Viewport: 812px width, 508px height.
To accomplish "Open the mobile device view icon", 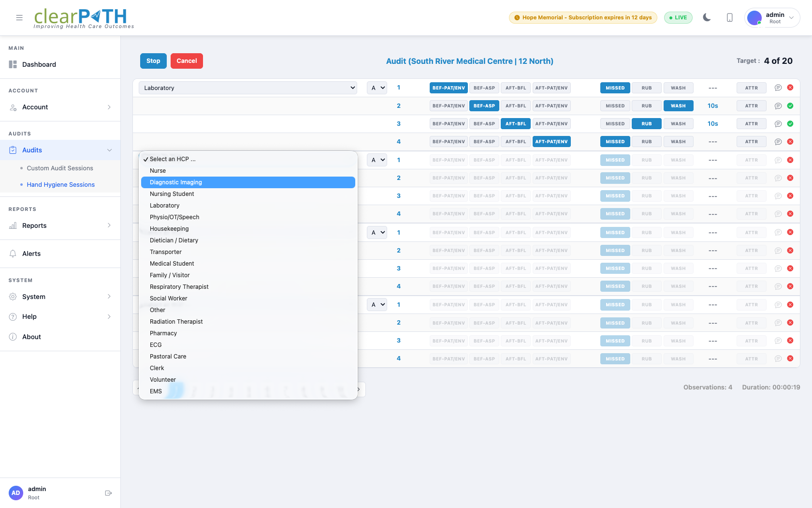I will [x=730, y=17].
